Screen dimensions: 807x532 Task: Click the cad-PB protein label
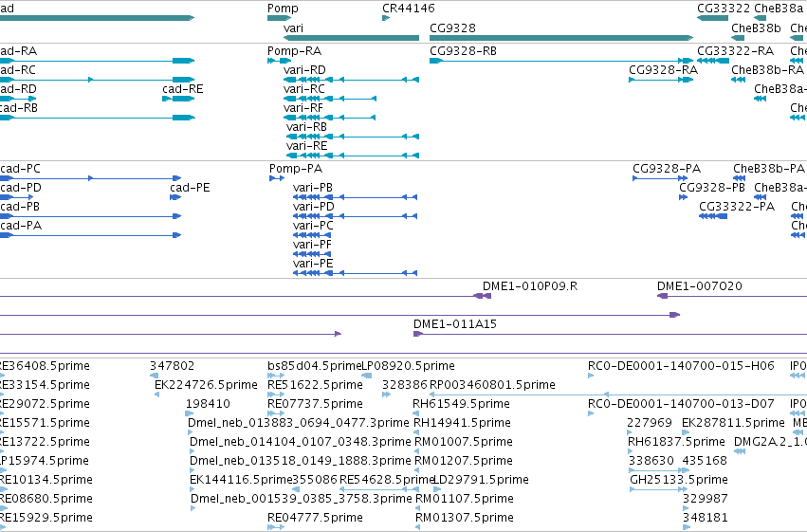tap(20, 207)
